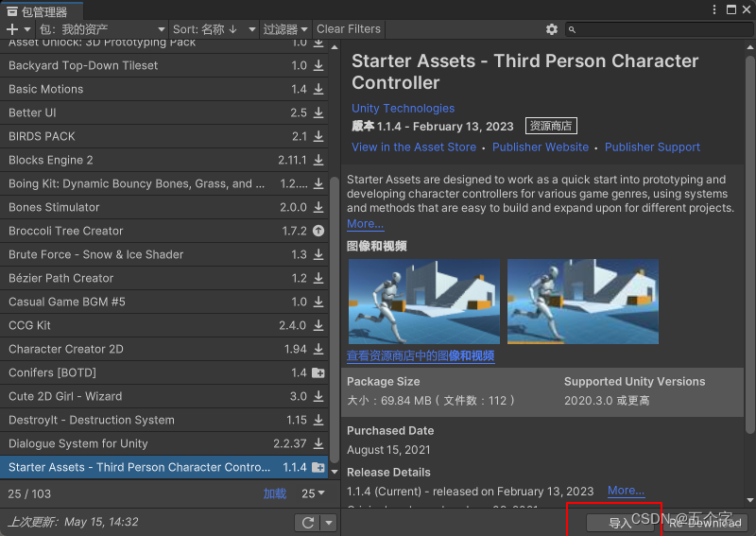Click the Clear Filters button

tap(349, 29)
